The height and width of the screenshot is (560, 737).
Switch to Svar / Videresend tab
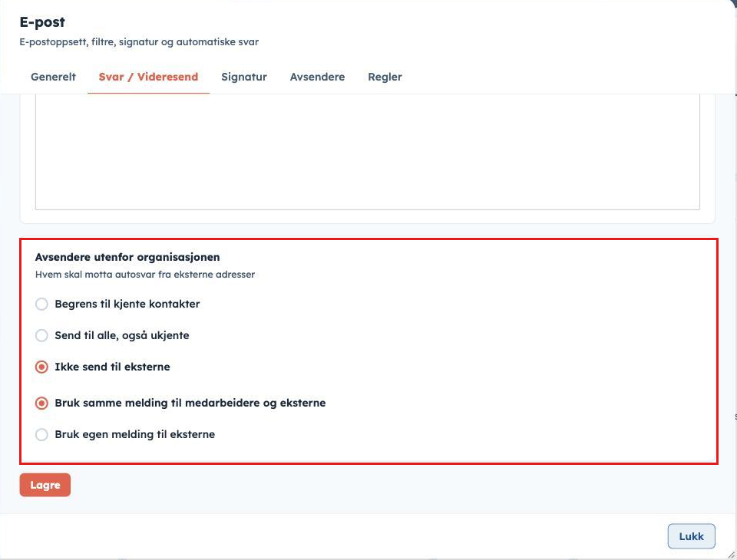[x=148, y=77]
